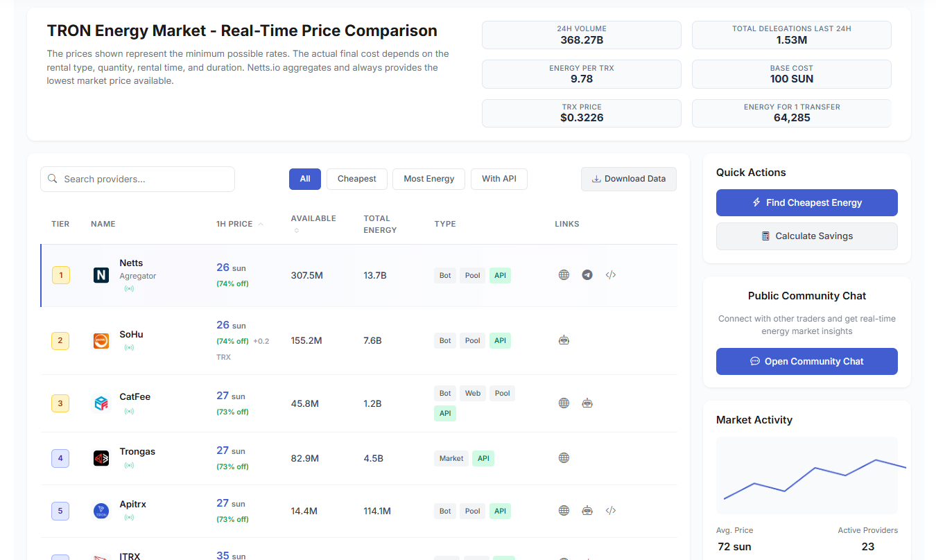The width and height of the screenshot is (936, 560).
Task: Open the CatFee bot link icon
Action: point(587,403)
